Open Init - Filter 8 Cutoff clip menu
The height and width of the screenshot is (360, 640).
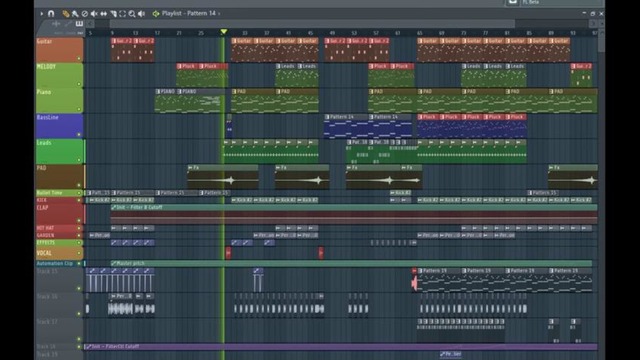click(113, 207)
